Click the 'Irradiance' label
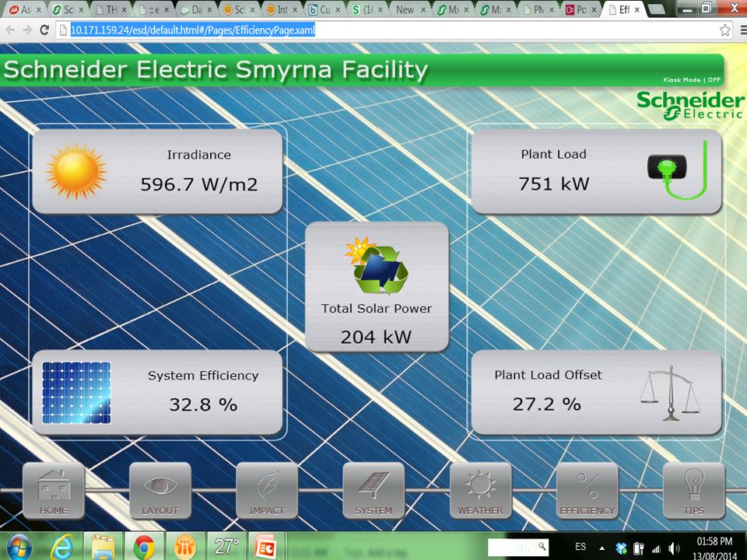Image resolution: width=747 pixels, height=560 pixels. [199, 155]
